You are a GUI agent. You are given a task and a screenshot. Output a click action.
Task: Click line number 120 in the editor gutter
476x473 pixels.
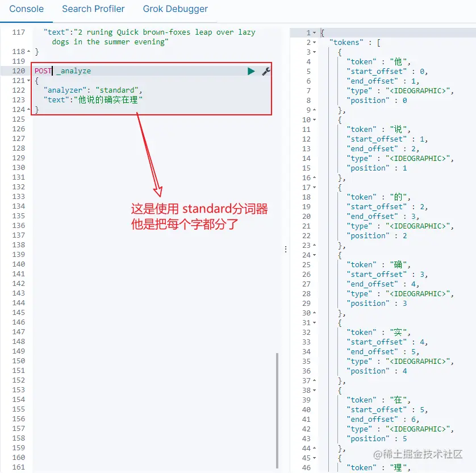pyautogui.click(x=19, y=71)
